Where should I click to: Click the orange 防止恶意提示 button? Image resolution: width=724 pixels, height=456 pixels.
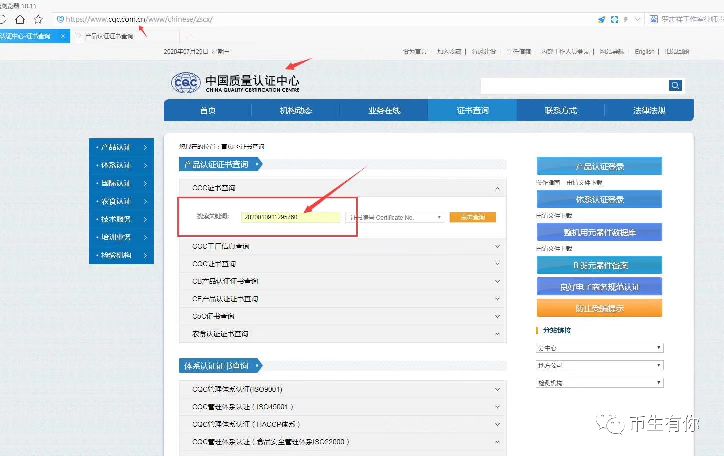[599, 308]
